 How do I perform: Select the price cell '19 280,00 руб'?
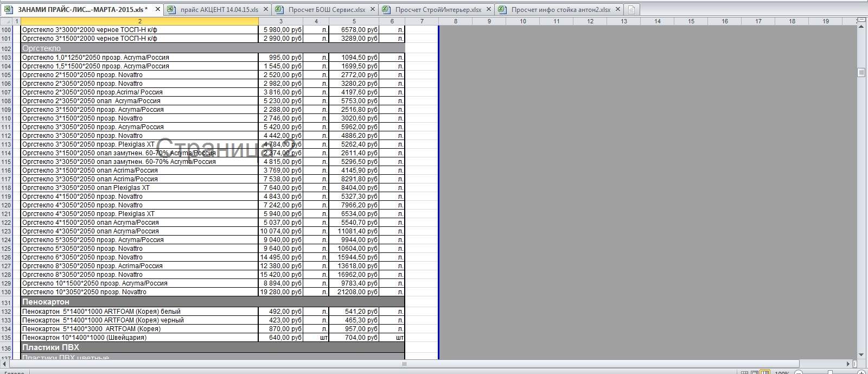pos(280,292)
